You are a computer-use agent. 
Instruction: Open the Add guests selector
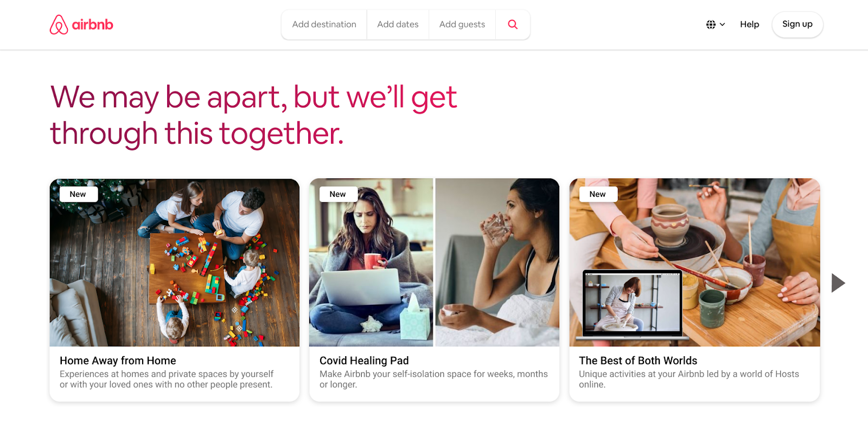[462, 24]
